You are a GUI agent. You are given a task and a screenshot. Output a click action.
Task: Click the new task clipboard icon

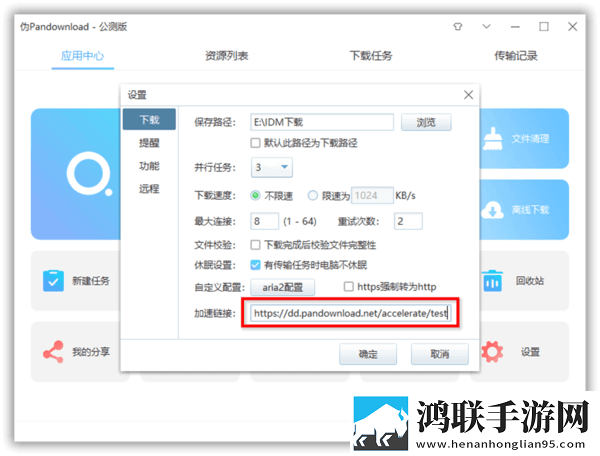pos(54,281)
